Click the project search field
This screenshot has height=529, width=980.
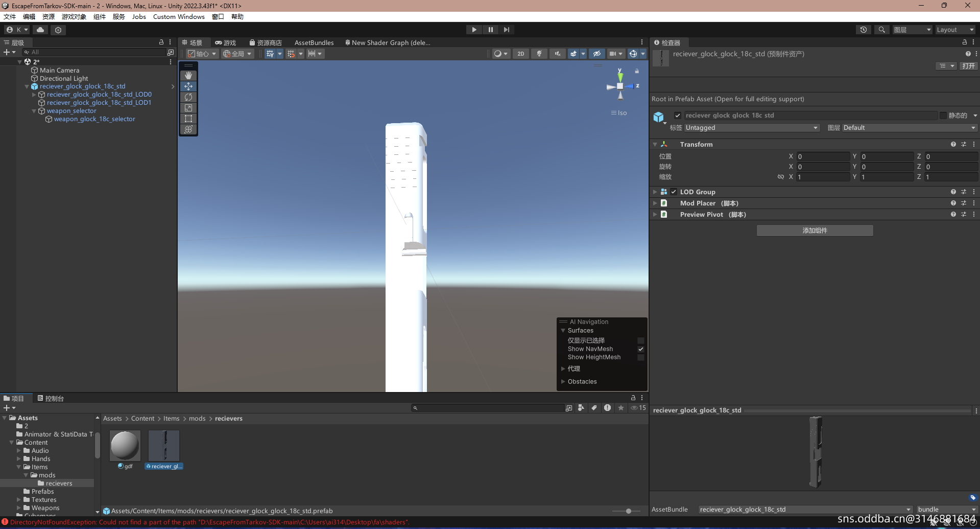[x=488, y=408]
